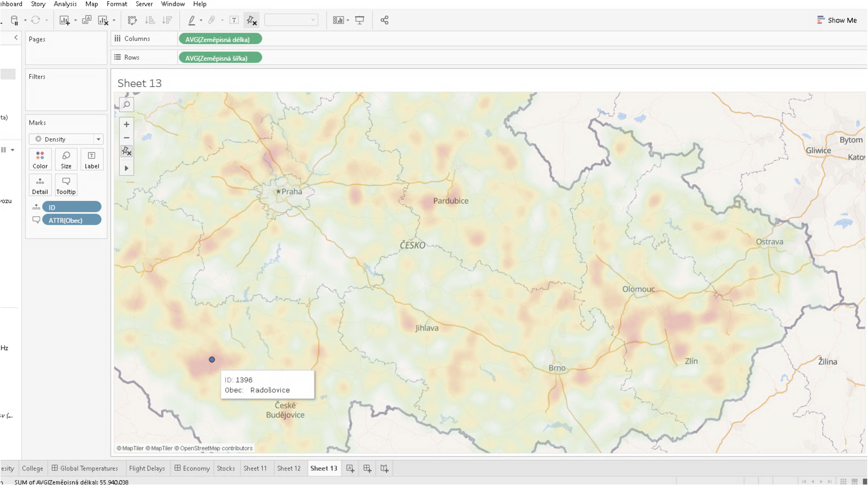Switch to the Flight Delays tab
Viewport: 868px width, 486px height.
147,469
